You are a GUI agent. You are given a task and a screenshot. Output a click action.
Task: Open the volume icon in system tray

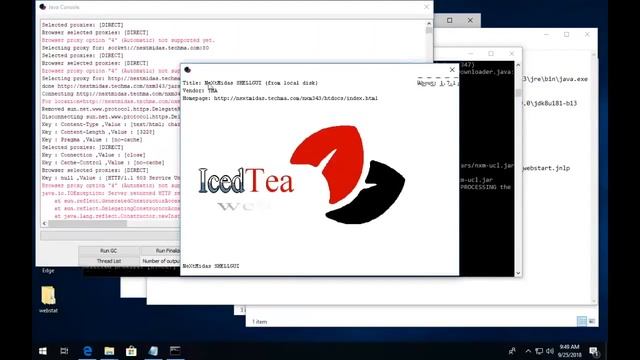click(550, 351)
